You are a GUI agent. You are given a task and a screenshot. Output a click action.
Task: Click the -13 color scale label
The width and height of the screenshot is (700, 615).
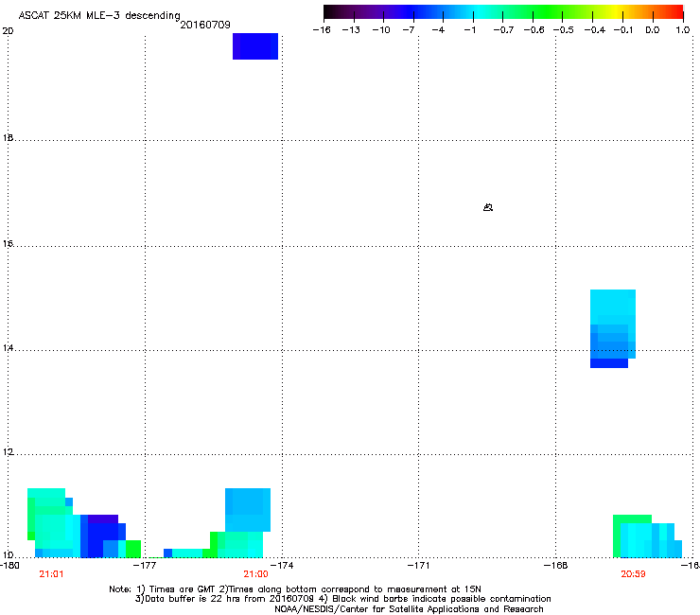(351, 30)
